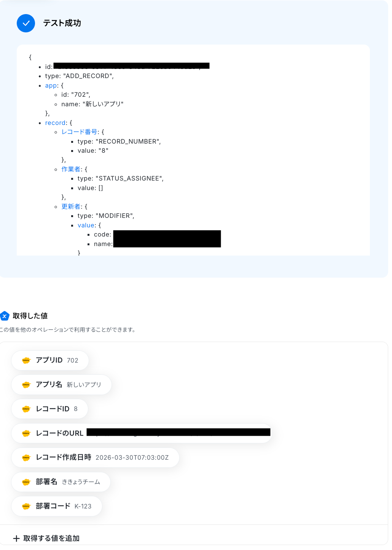Viewport: 392px width, 550px height.
Task: Click the 取得する値を追加 button
Action: (x=46, y=539)
